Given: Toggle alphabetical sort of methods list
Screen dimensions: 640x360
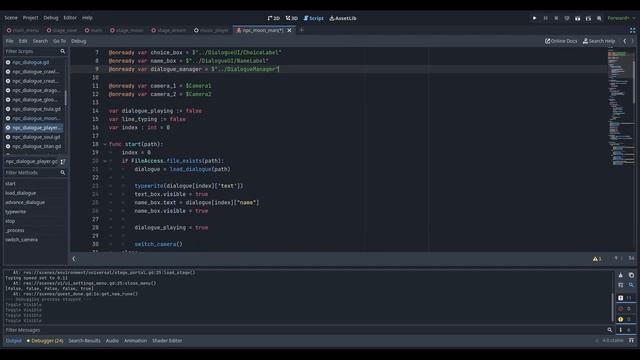Looking at the screenshot, I should [63, 162].
